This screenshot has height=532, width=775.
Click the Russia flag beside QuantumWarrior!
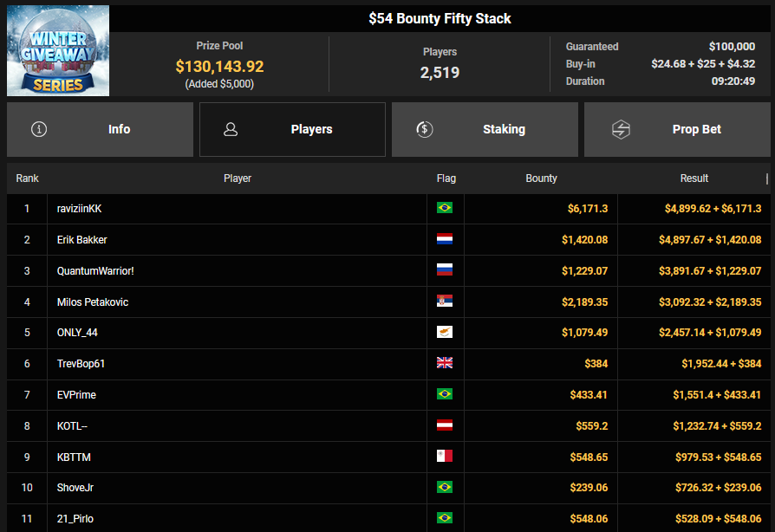[x=445, y=270]
